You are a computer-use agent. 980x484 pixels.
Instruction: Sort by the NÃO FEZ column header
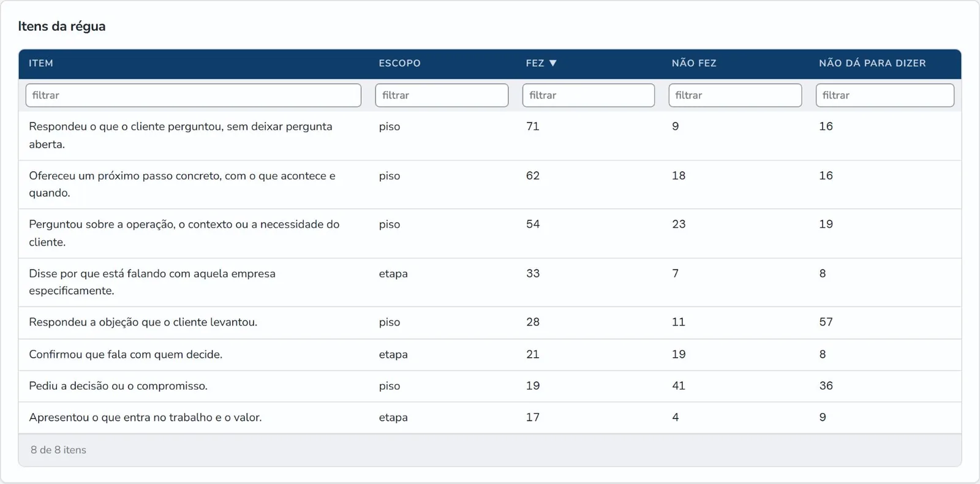point(694,63)
